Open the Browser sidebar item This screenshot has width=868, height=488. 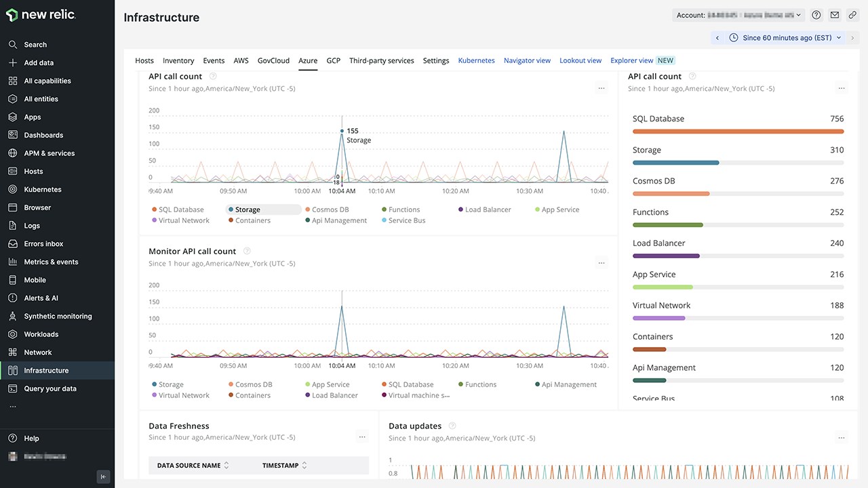click(x=37, y=207)
